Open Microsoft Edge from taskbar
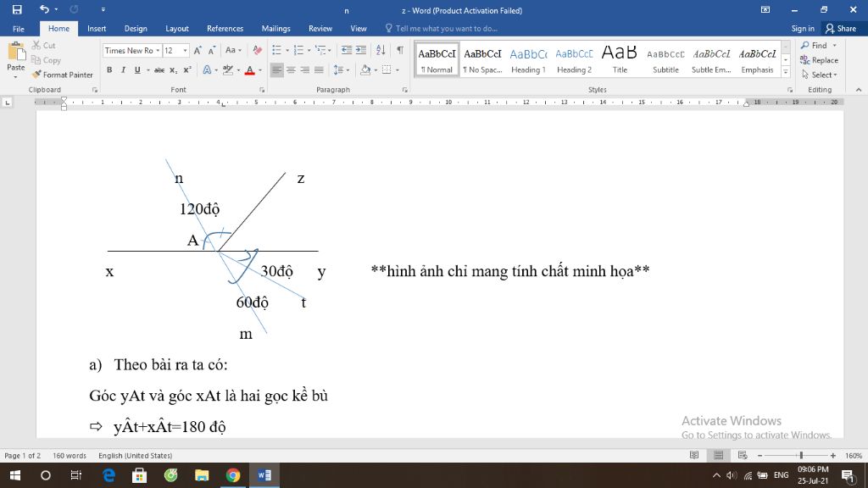The width and height of the screenshot is (868, 488). click(x=109, y=475)
